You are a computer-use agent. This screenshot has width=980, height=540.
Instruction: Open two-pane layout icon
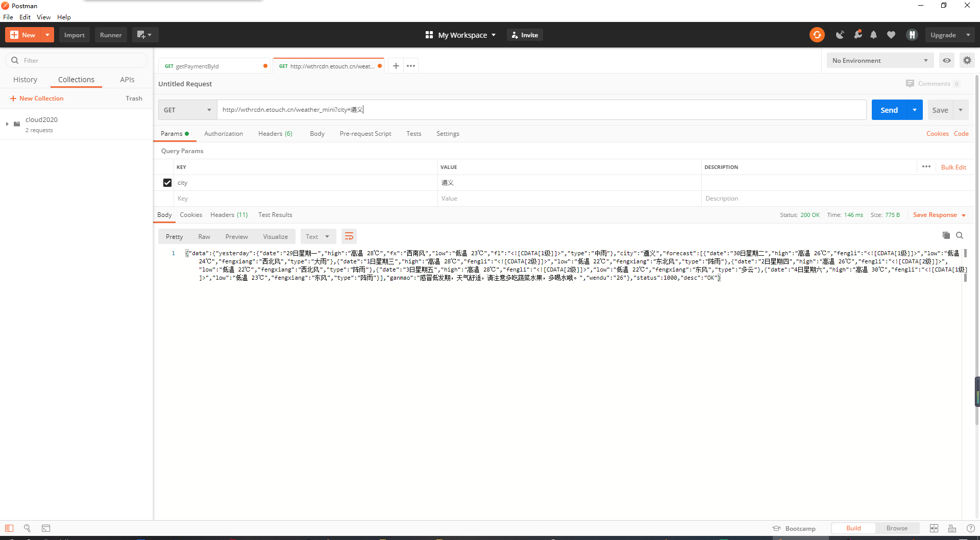coord(934,528)
